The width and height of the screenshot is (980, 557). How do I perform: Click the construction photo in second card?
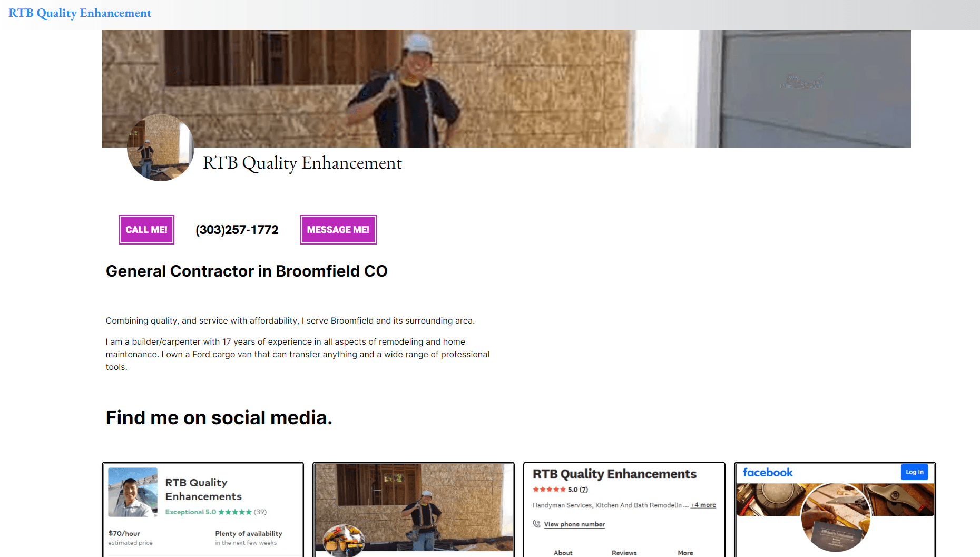tap(414, 507)
